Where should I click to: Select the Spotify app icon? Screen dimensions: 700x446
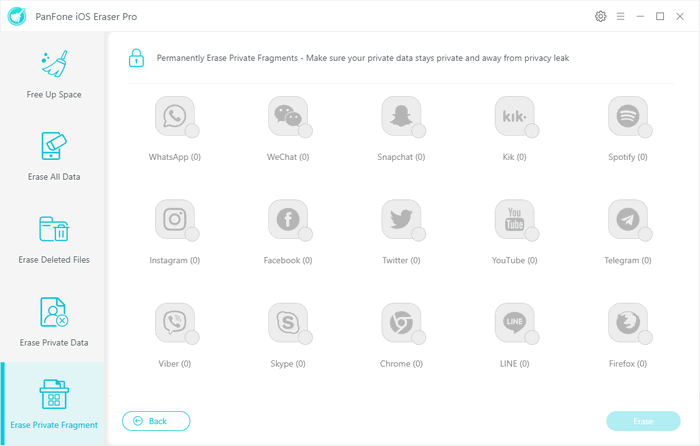pos(628,116)
